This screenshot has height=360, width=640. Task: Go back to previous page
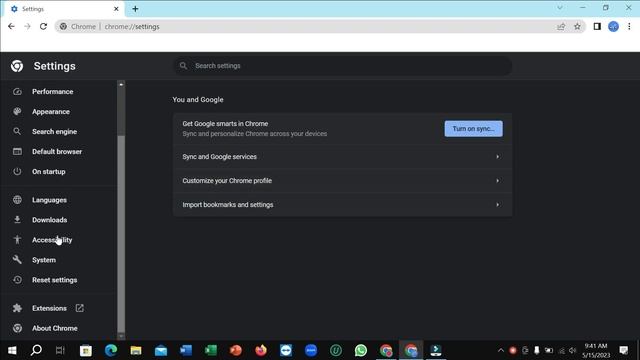click(x=11, y=27)
